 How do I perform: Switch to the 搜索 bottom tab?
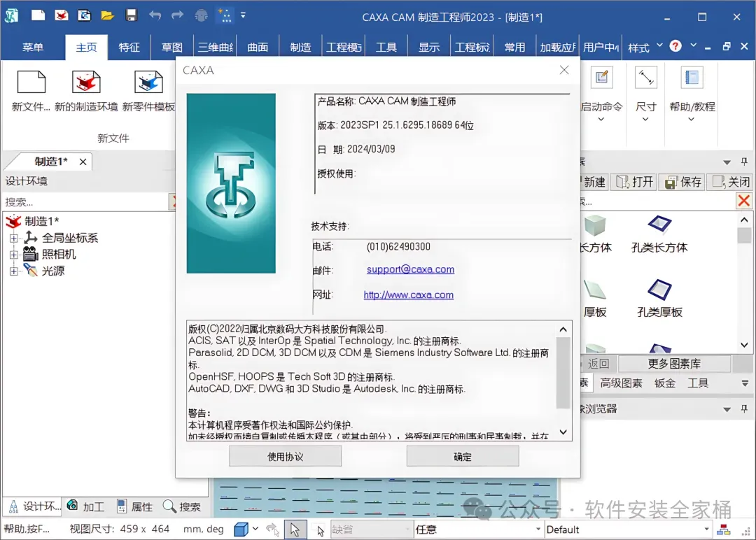click(182, 506)
